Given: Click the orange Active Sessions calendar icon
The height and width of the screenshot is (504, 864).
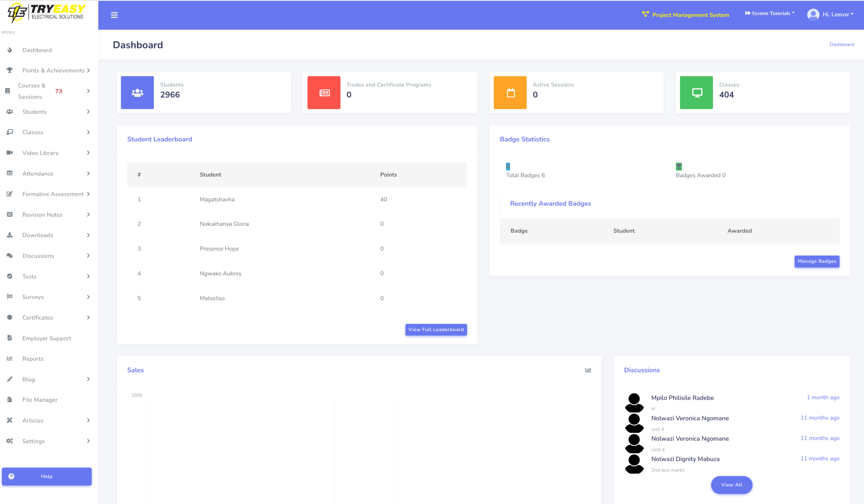Looking at the screenshot, I should [x=510, y=92].
